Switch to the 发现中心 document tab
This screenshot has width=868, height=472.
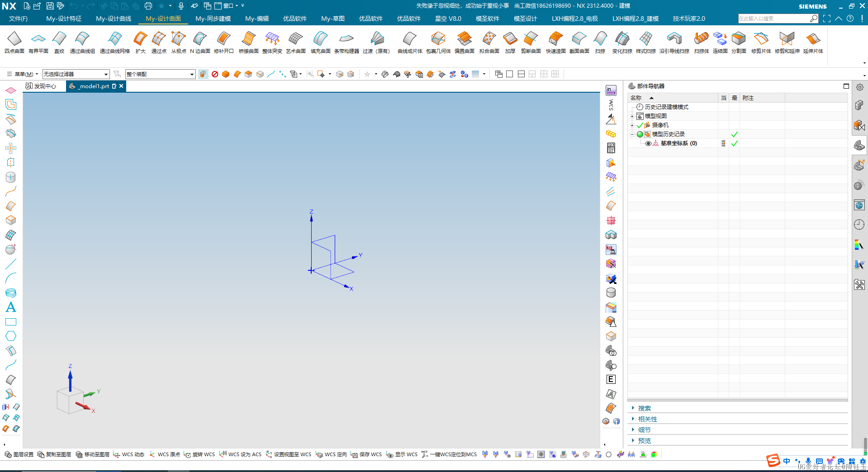[41, 86]
